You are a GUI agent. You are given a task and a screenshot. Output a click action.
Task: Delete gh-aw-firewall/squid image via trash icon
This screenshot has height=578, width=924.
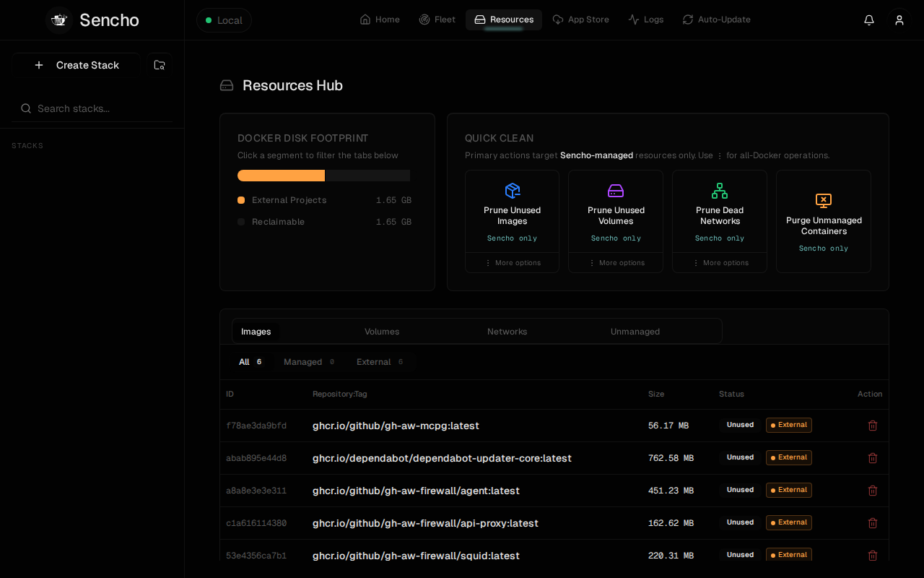pyautogui.click(x=873, y=556)
